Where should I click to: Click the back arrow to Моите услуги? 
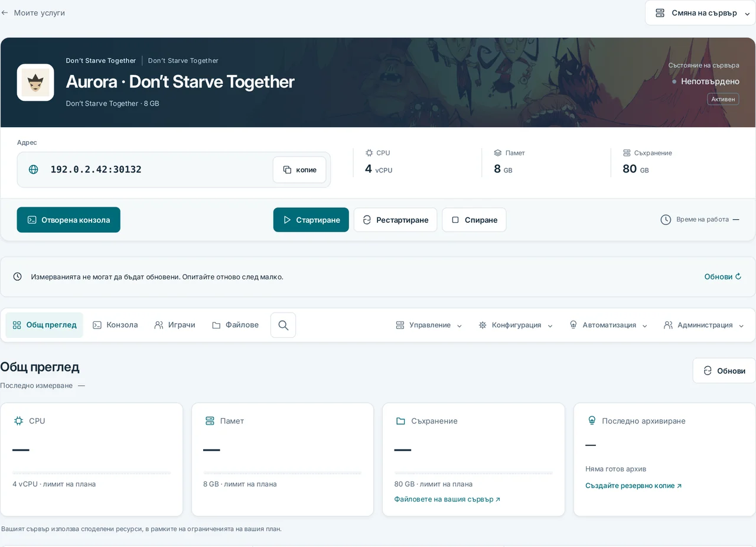5,12
